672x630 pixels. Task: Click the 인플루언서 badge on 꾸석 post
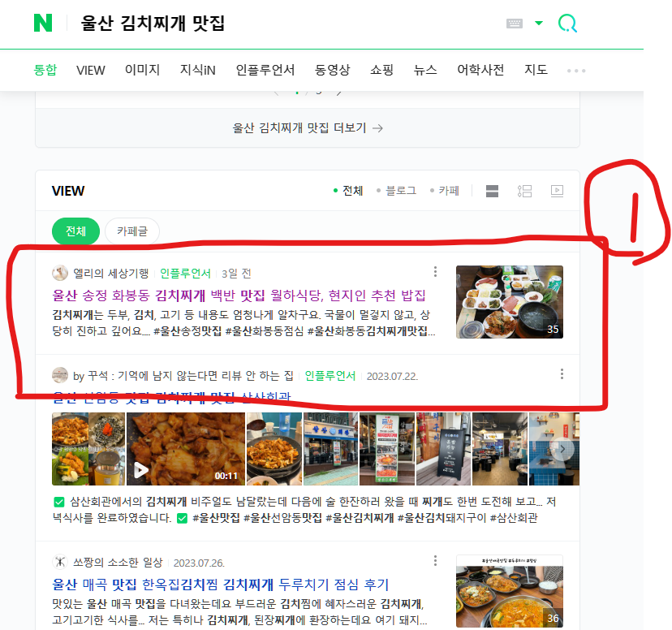(330, 376)
